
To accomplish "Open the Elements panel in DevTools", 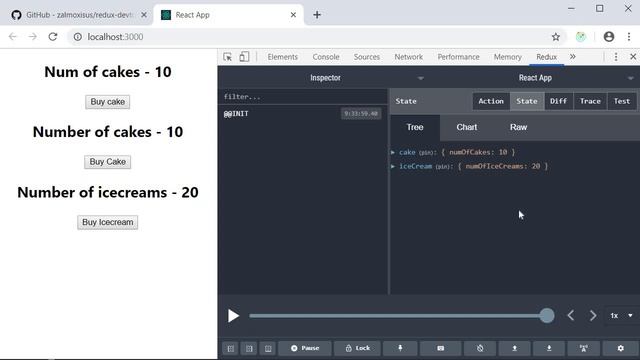I will [x=282, y=57].
